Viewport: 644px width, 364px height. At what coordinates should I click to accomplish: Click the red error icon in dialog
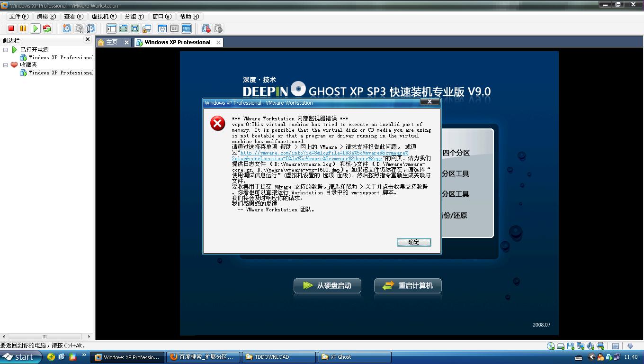tap(218, 124)
